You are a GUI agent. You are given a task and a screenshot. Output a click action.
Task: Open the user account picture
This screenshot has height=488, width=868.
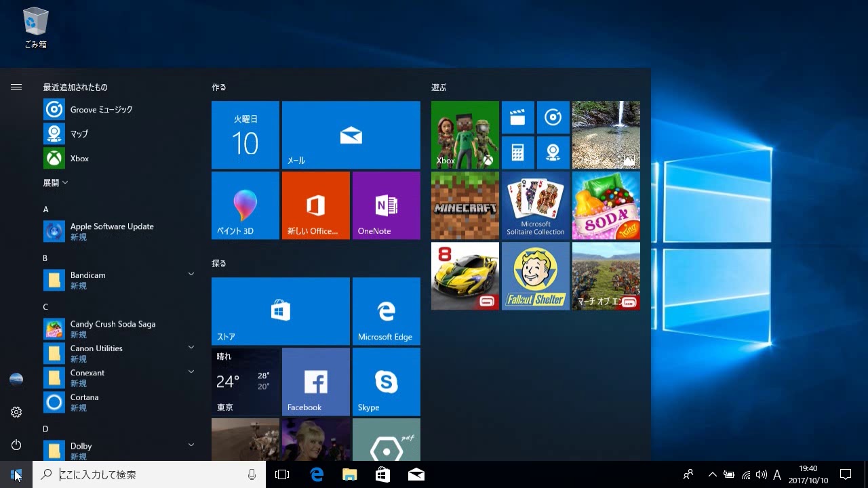pos(16,380)
